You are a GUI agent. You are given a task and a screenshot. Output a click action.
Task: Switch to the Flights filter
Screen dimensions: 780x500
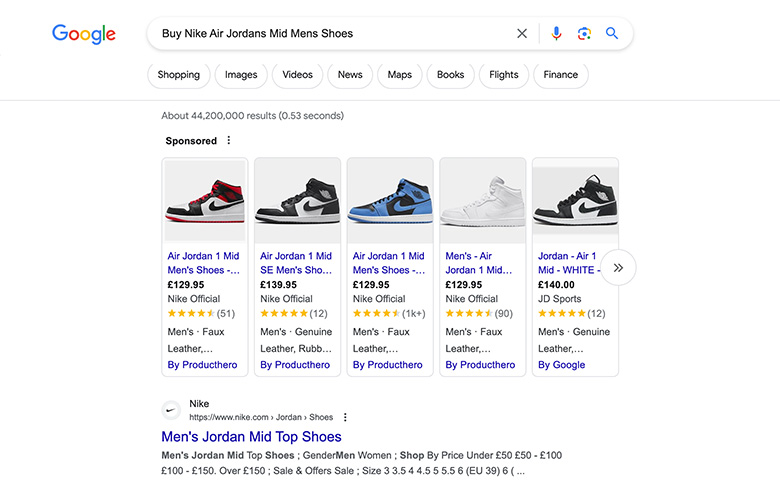(x=503, y=75)
